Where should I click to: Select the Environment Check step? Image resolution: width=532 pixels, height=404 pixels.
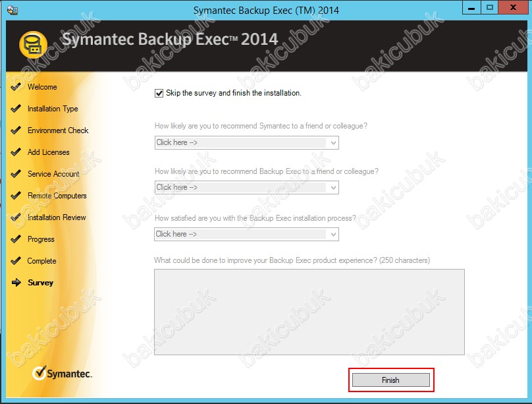pos(58,130)
